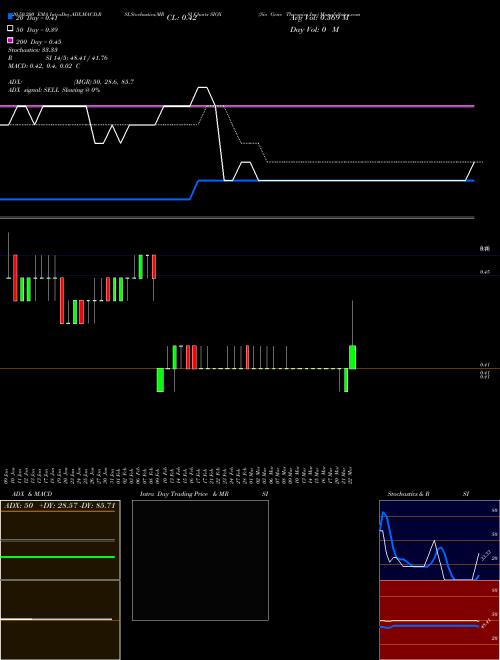Click the RSI 14/5 value '48.41 / 41.76'
Image resolution: width=500 pixels, height=660 pixels.
(x=87, y=58)
